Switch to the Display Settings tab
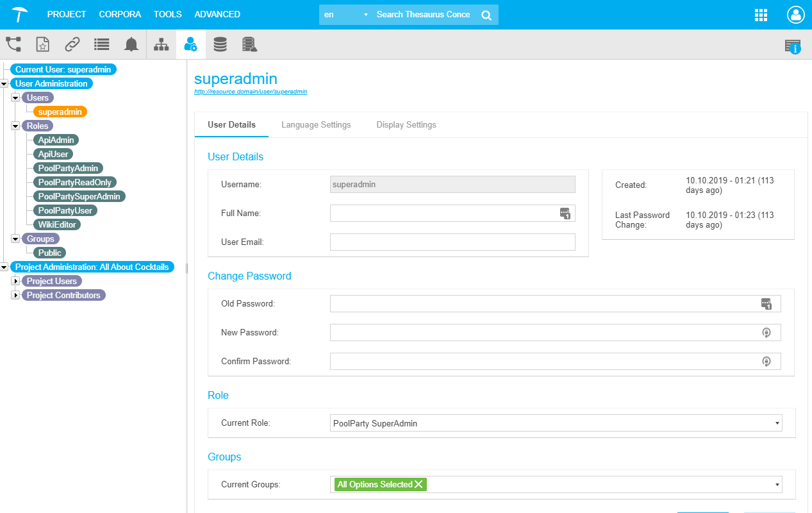 [x=406, y=125]
